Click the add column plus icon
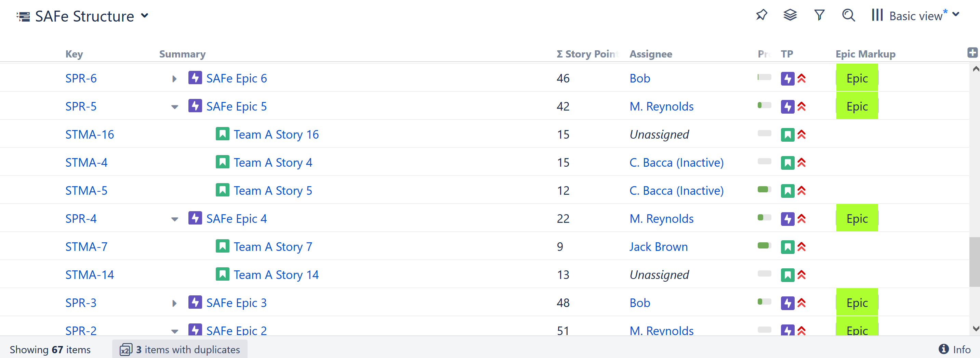 972,53
